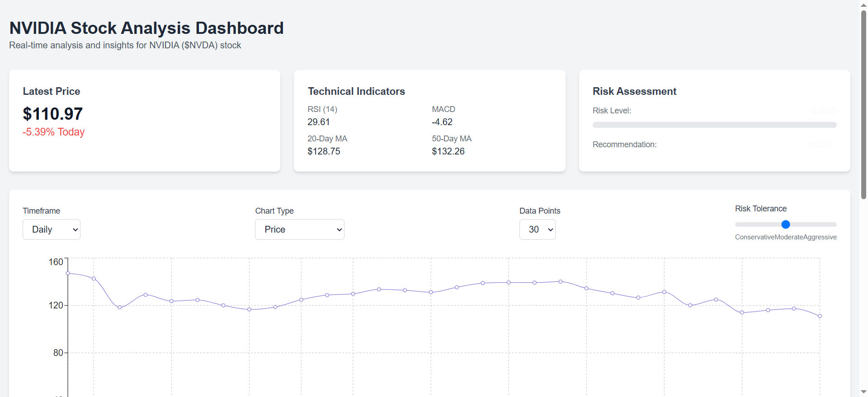The height and width of the screenshot is (397, 868).
Task: Open the Timeframe dropdown set to Daily
Action: pyautogui.click(x=51, y=229)
